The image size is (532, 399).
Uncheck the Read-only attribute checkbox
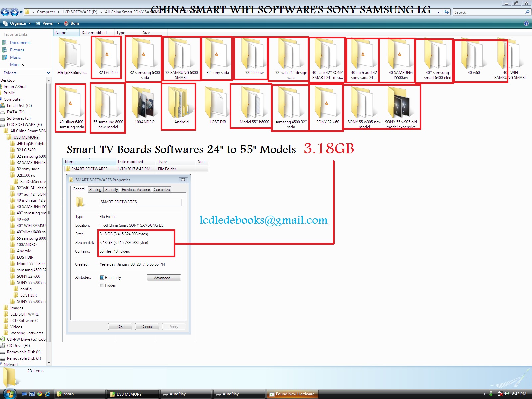tap(102, 277)
